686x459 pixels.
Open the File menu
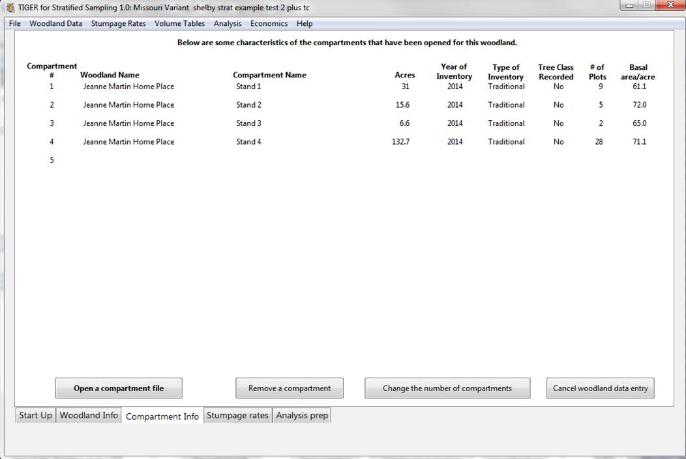[x=14, y=23]
